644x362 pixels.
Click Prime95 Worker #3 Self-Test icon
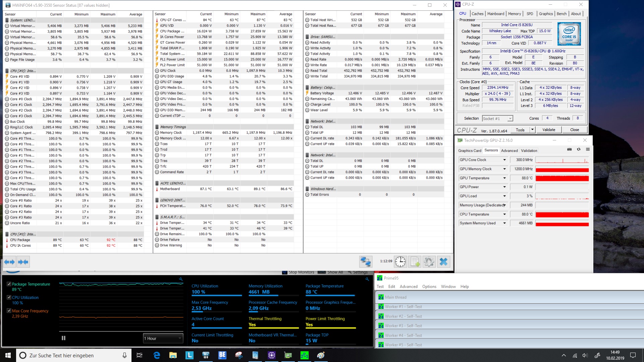(381, 325)
